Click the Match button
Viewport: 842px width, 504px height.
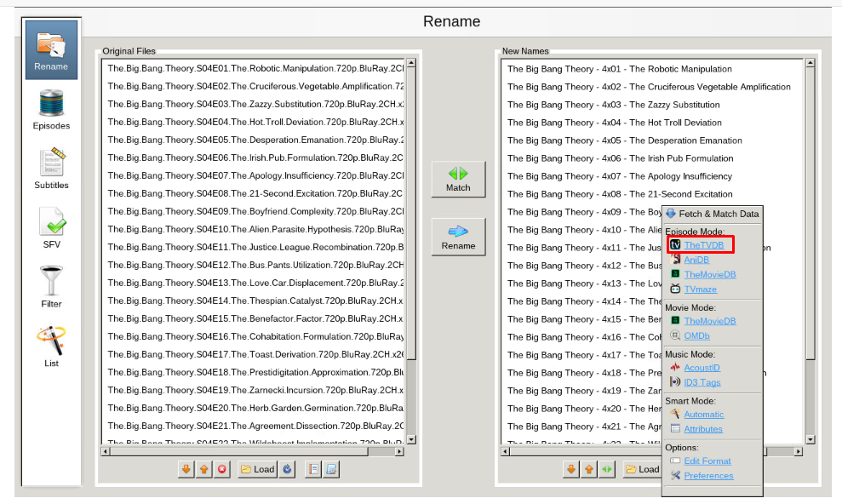point(458,179)
